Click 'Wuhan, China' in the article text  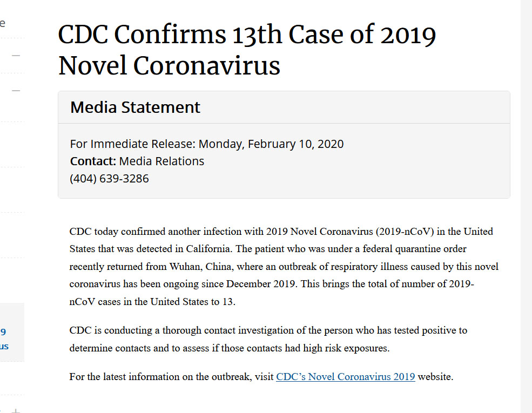201,267
